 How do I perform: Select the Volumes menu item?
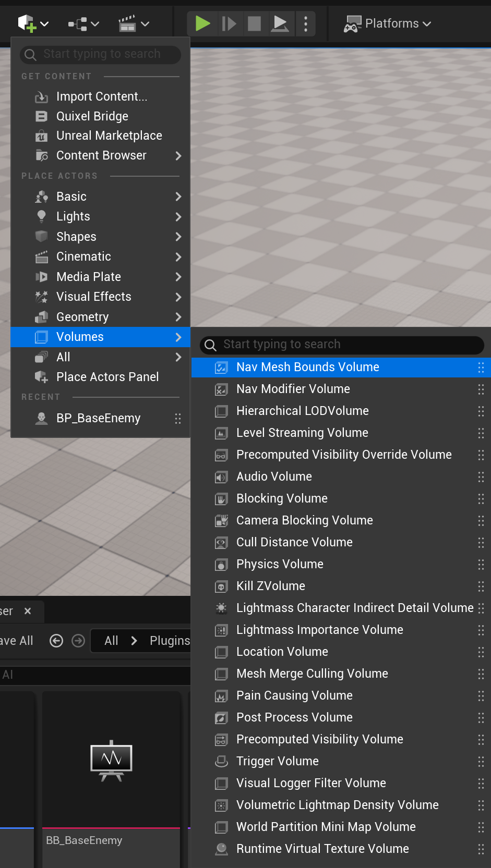coord(100,337)
